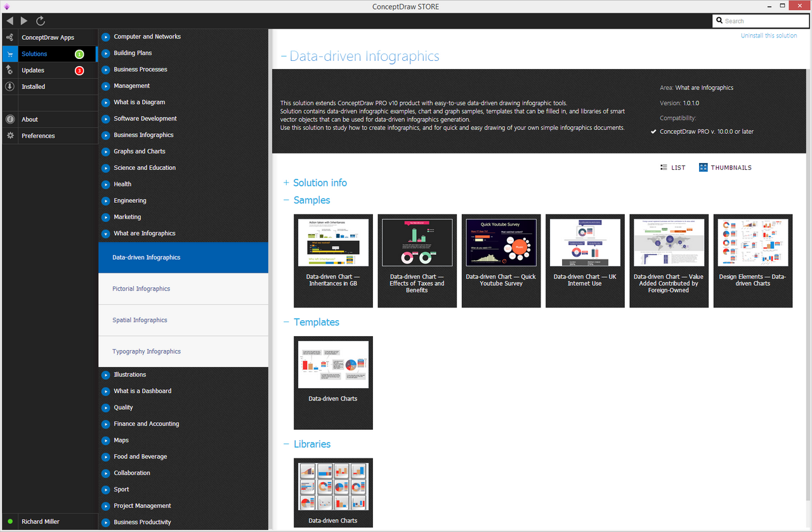Select Typography Infographics solution
The width and height of the screenshot is (812, 532).
click(x=183, y=352)
